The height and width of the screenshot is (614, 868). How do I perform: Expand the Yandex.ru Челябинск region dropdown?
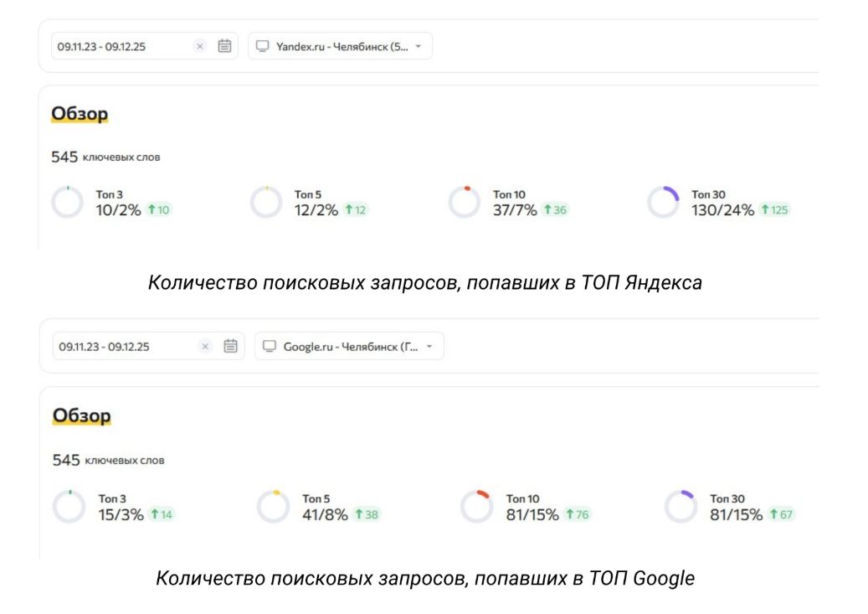coord(419,46)
